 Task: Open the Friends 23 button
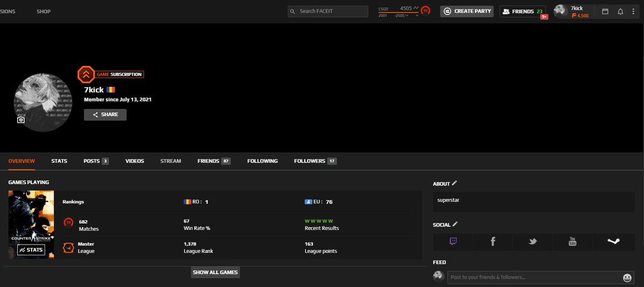523,11
